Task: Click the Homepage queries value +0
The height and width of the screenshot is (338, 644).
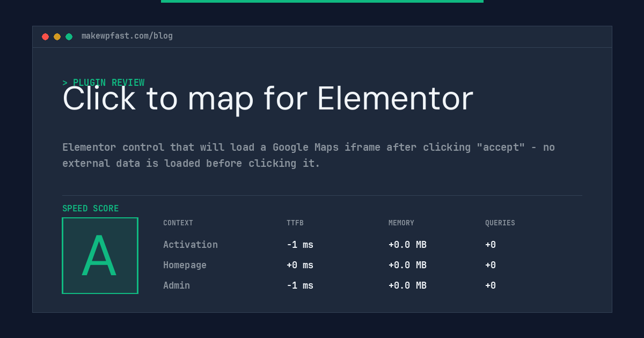Action: (x=491, y=265)
